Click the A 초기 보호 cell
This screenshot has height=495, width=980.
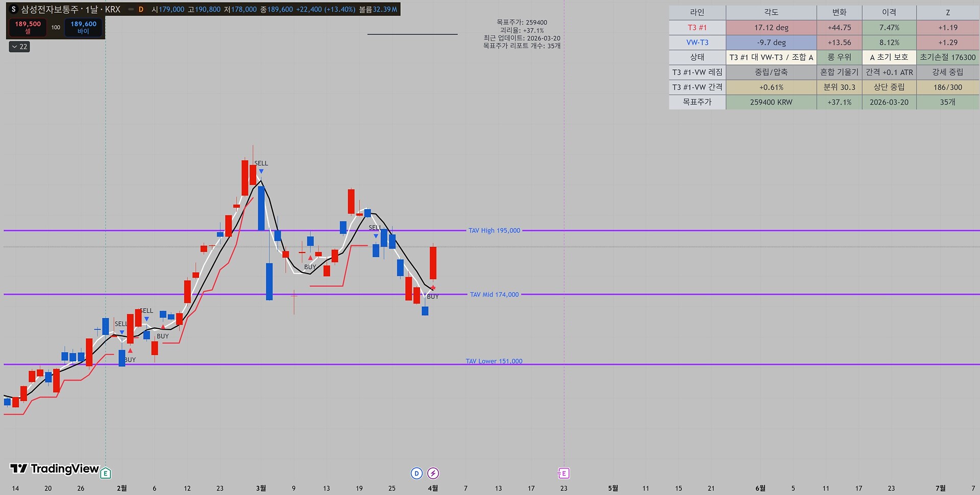point(889,57)
